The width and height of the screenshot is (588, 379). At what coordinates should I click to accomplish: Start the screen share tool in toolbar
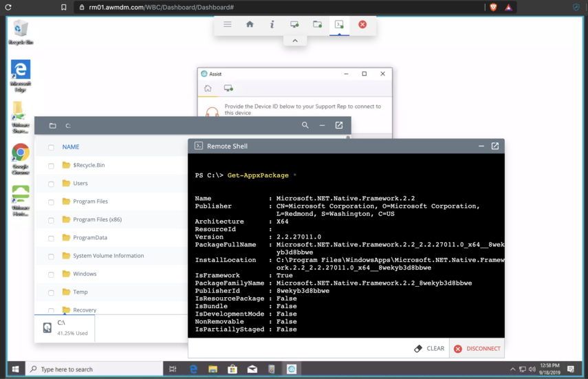[x=294, y=25]
